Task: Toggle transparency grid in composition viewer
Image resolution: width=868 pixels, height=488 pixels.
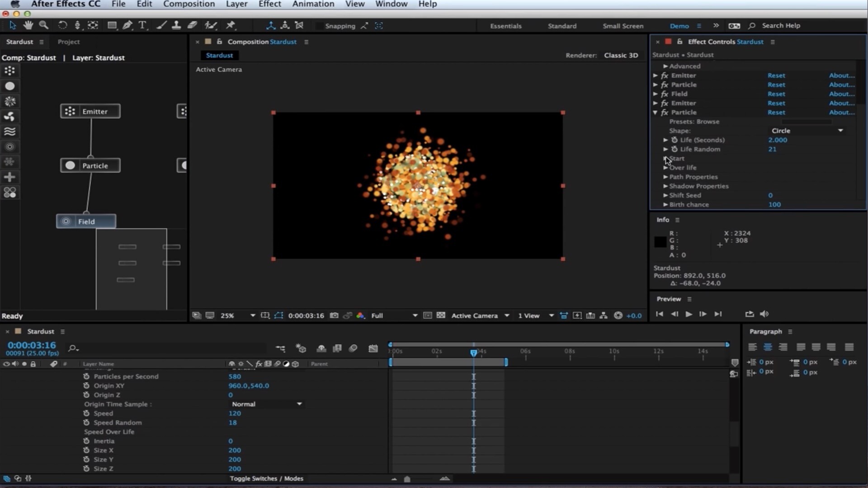Action: 441,315
